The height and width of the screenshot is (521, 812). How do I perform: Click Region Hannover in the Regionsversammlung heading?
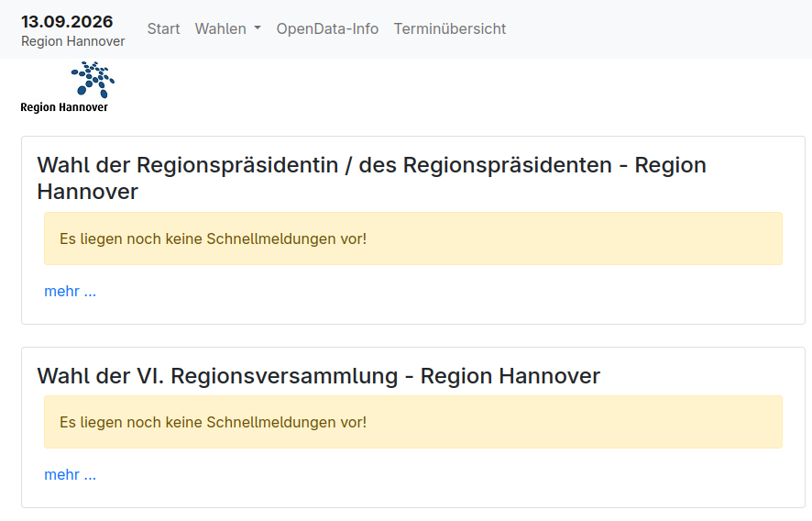510,376
